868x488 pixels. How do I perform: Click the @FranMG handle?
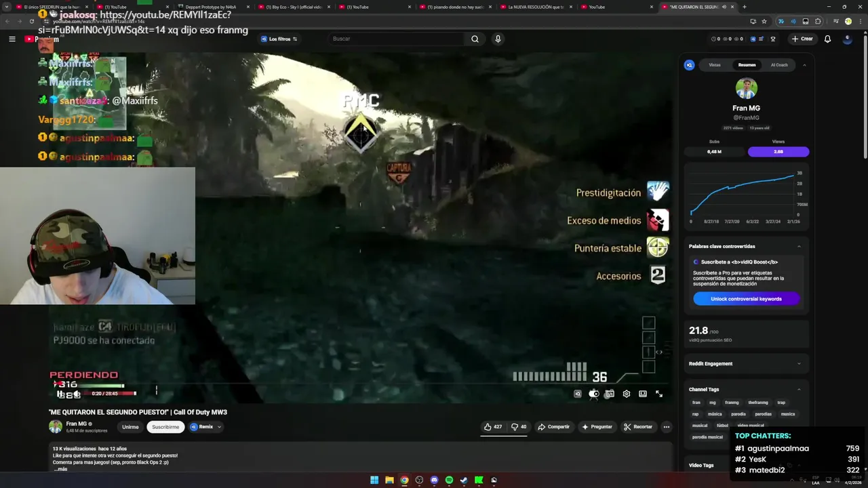click(x=746, y=118)
